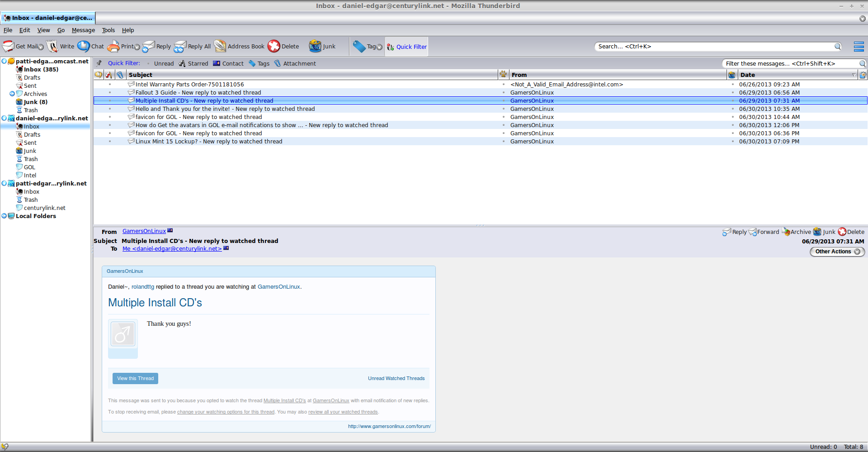Follow the gamersonlinux.com/forum link

tap(389, 426)
